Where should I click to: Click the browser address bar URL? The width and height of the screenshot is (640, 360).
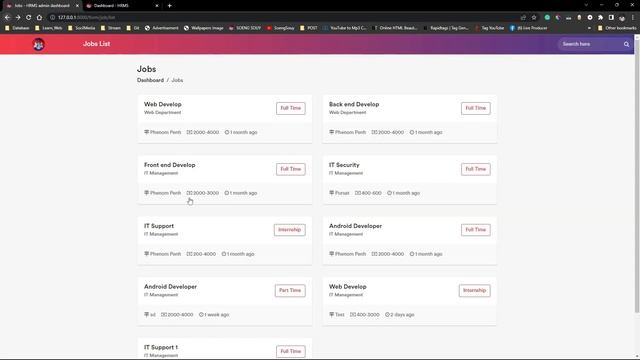(87, 18)
